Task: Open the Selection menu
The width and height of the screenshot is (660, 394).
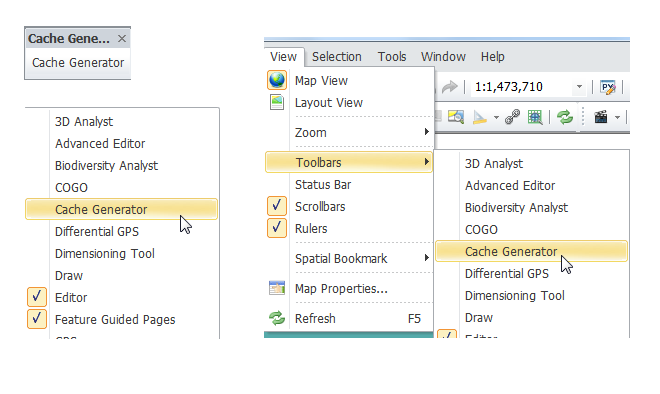Action: pos(337,56)
